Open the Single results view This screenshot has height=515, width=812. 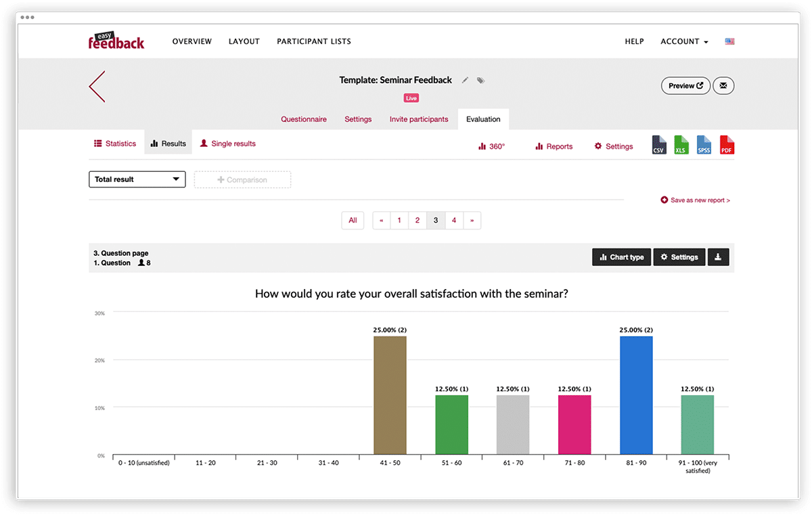[228, 143]
